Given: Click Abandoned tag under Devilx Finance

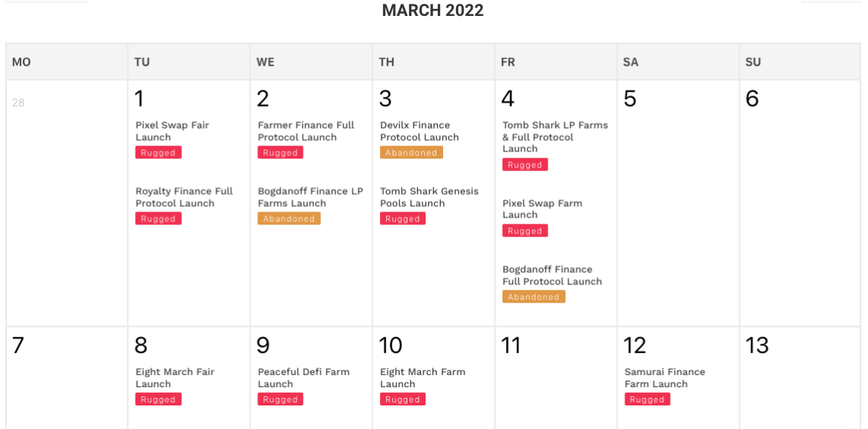Looking at the screenshot, I should coord(411,153).
